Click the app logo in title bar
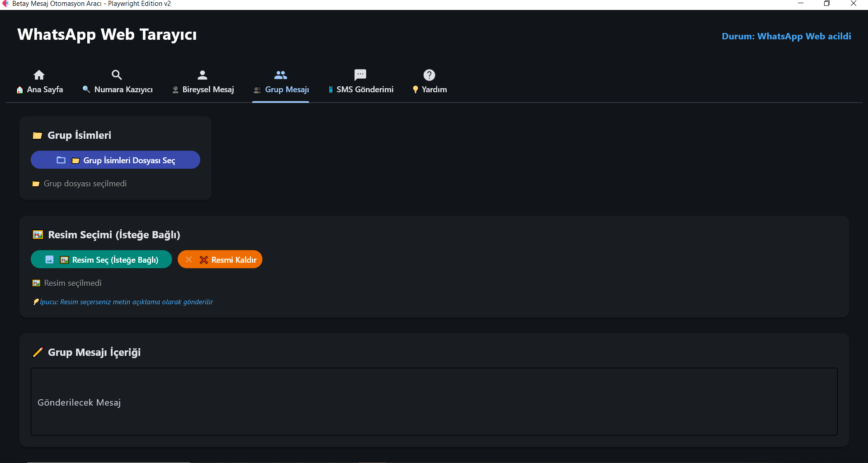Image resolution: width=868 pixels, height=463 pixels. coord(5,4)
